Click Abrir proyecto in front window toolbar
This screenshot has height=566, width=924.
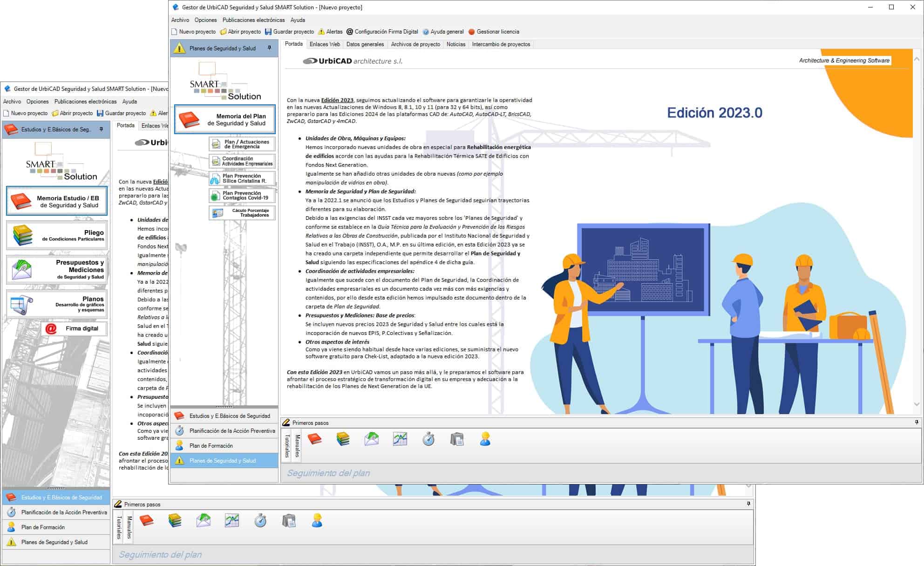[240, 32]
